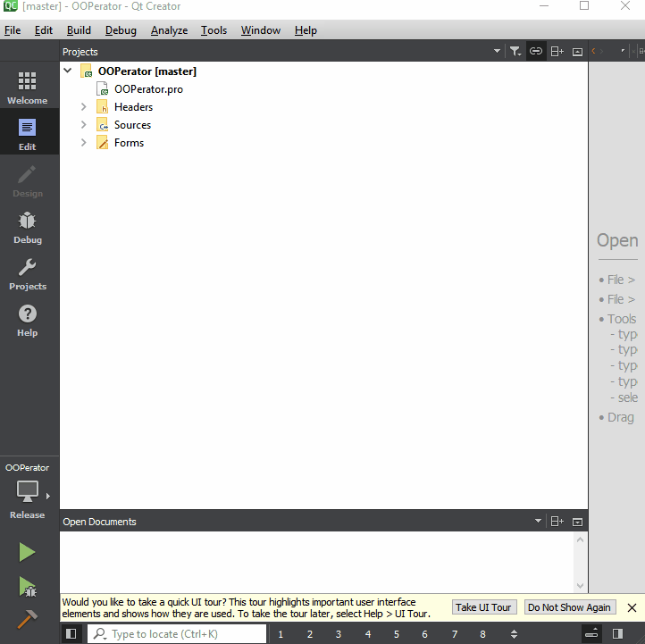Open Help mode

pos(27,321)
